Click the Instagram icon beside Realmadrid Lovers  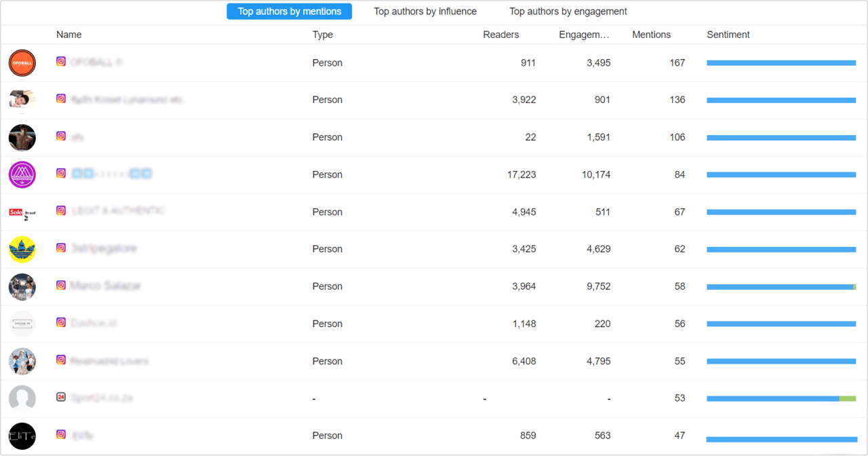coord(61,360)
